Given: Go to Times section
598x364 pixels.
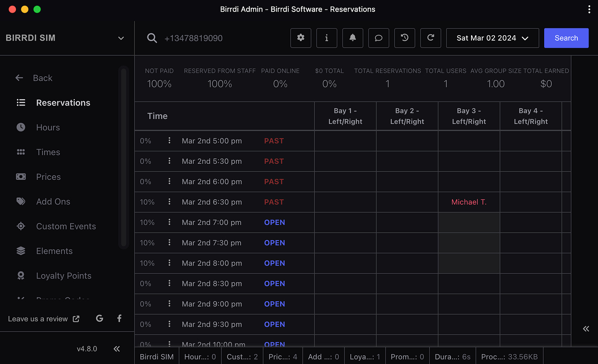Looking at the screenshot, I should [48, 152].
